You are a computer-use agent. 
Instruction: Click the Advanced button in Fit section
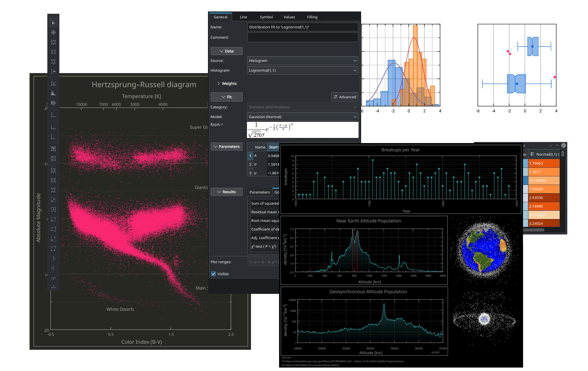point(344,97)
